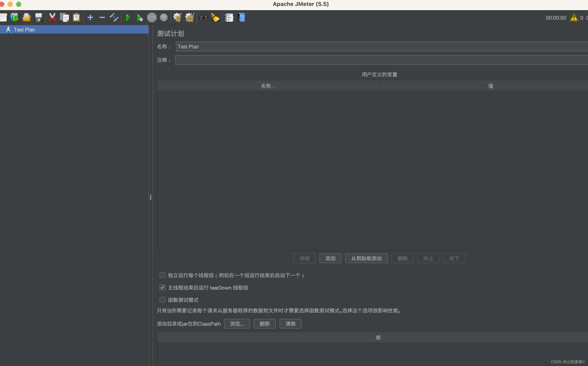Click the warning triangle log icon
Viewport: 588px width, 366px height.
[574, 18]
